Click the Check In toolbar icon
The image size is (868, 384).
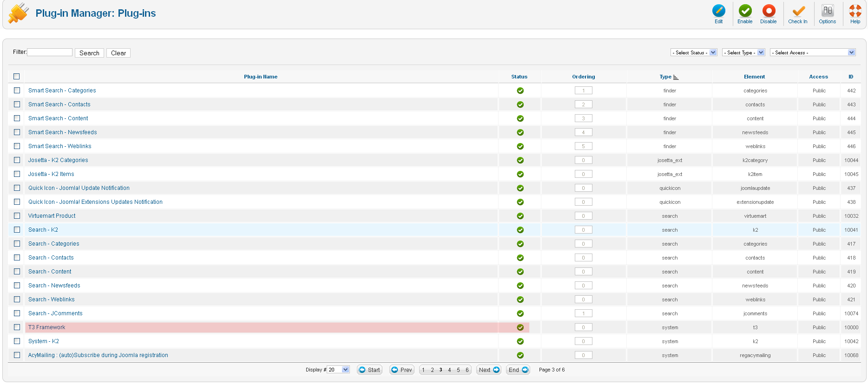[x=798, y=11]
